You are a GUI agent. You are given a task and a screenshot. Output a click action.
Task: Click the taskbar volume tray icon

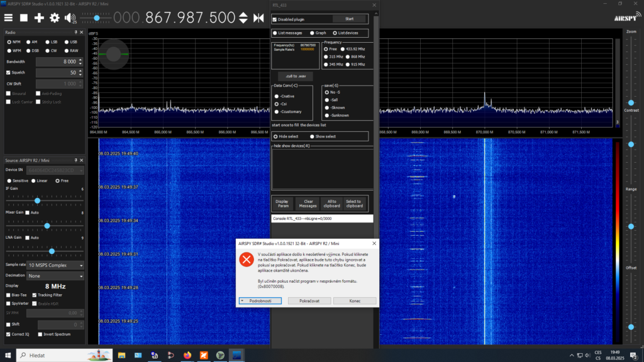587,356
